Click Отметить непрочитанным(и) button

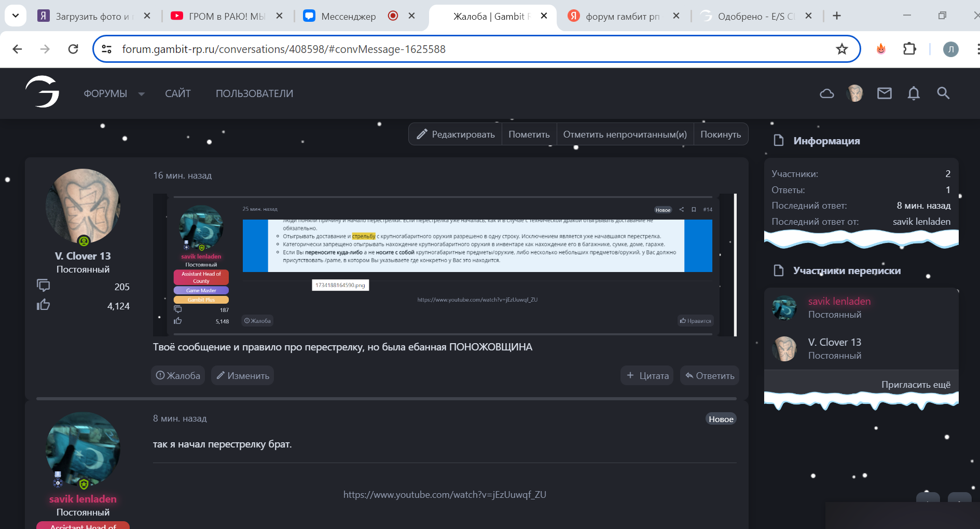pos(625,134)
